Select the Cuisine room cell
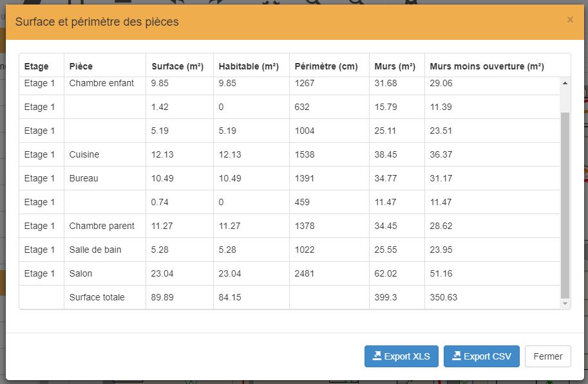This screenshot has height=384, width=588. (84, 154)
